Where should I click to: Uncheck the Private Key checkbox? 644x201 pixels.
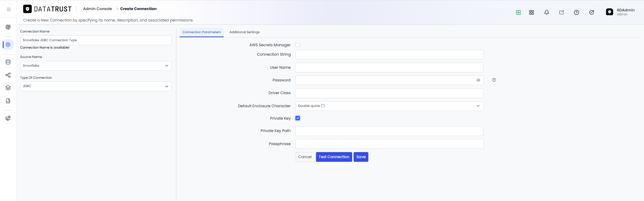297,118
